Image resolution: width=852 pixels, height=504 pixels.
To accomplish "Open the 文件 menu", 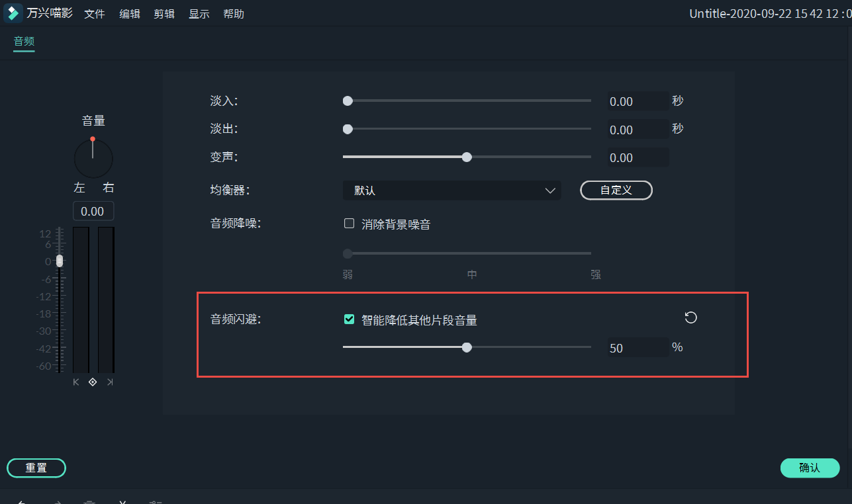I will (x=95, y=13).
